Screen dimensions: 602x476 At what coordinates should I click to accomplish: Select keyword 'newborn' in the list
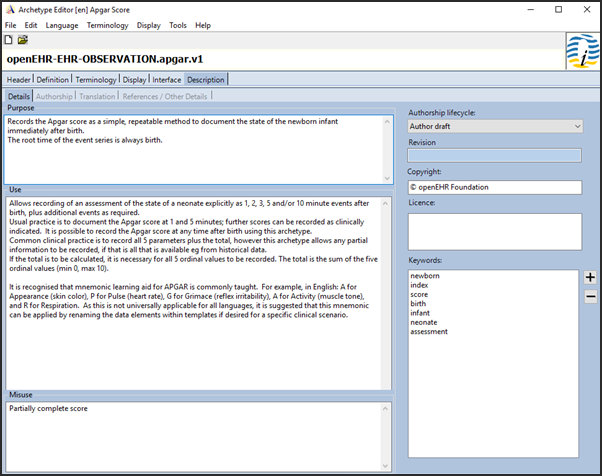(425, 276)
